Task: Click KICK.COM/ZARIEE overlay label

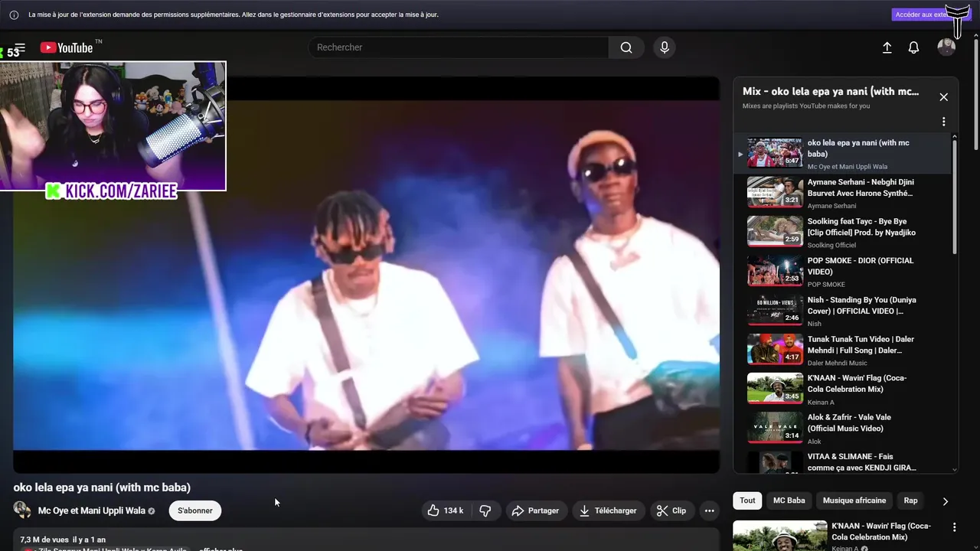Action: 112,191
